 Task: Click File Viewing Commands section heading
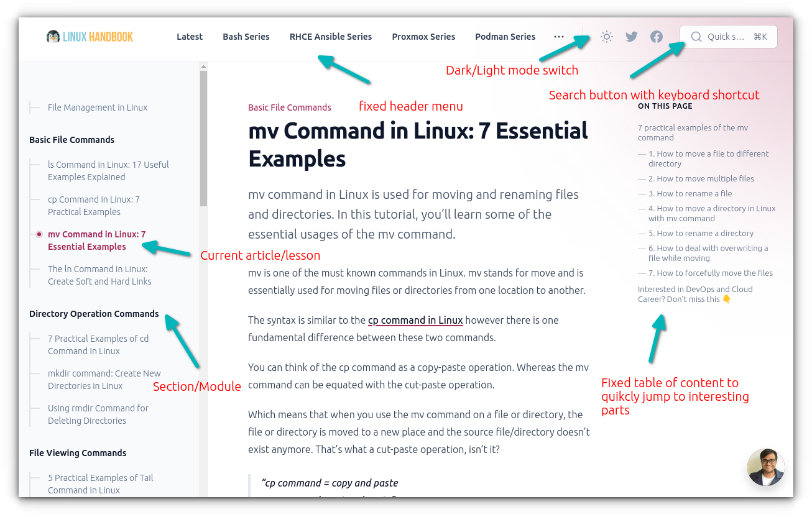78,453
